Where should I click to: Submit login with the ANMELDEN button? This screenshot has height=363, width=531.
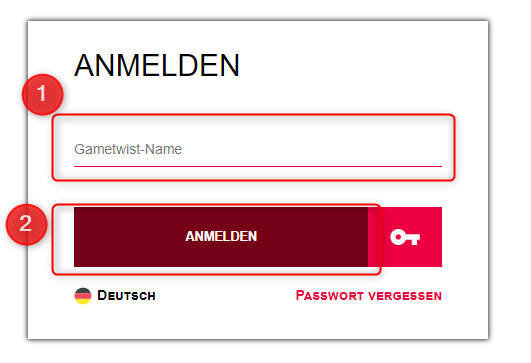pyautogui.click(x=221, y=237)
